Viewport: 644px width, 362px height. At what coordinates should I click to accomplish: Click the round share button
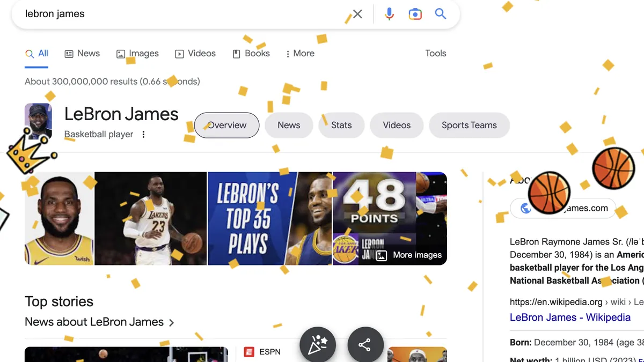coord(365,344)
